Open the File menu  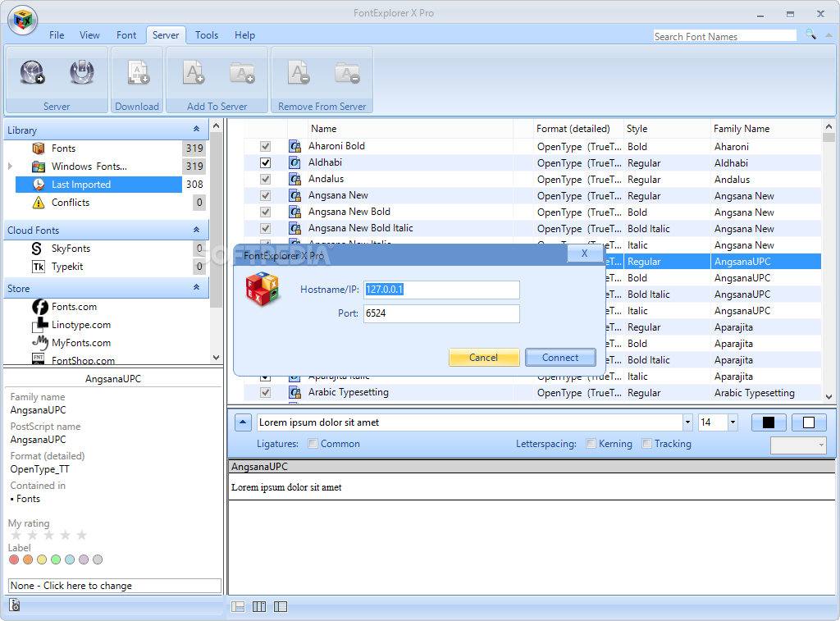(x=57, y=35)
